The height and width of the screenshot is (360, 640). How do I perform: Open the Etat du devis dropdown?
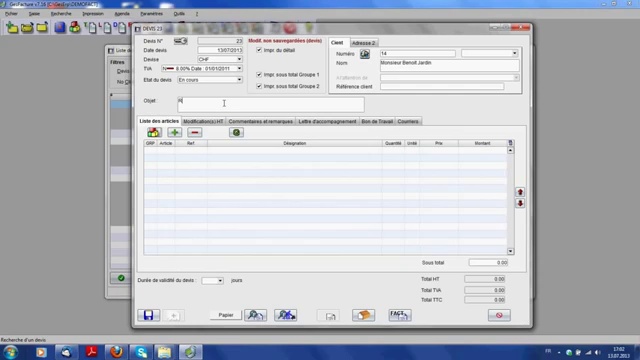239,80
